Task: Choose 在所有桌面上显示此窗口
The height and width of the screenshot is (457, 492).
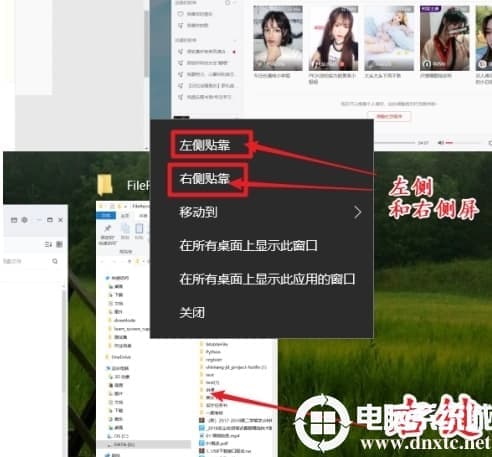Action: click(248, 246)
